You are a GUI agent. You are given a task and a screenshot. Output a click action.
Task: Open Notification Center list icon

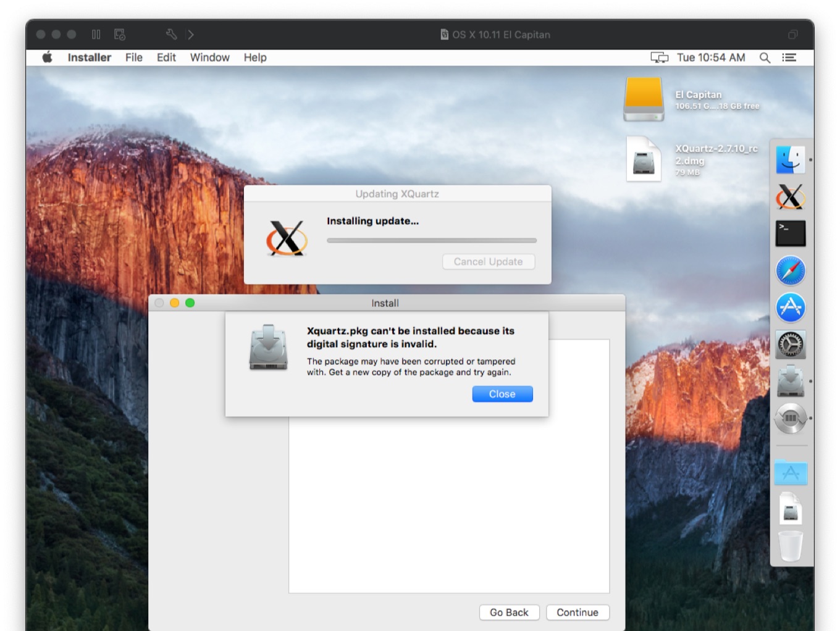[x=789, y=57]
